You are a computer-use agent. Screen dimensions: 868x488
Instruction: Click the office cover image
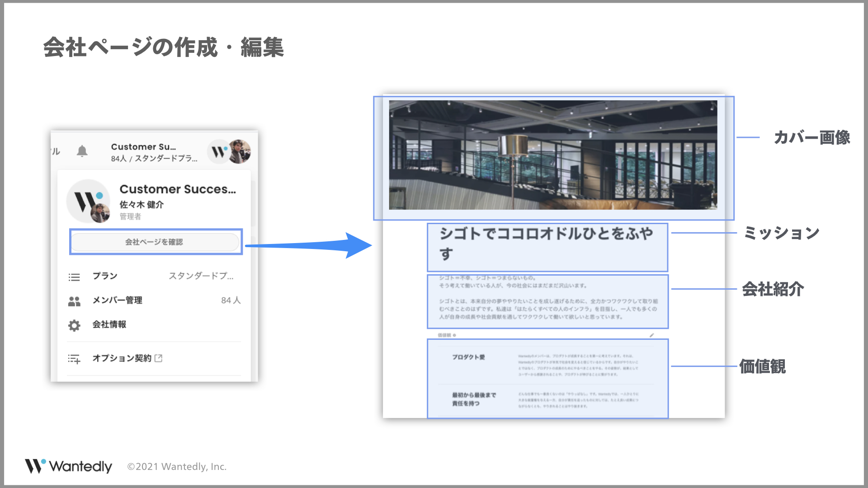coord(552,155)
